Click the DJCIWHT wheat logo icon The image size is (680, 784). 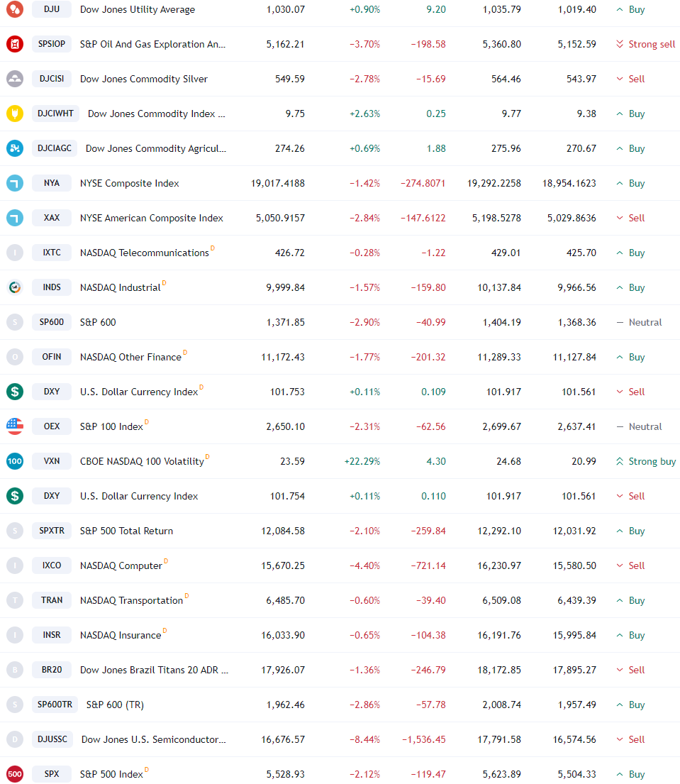point(15,114)
